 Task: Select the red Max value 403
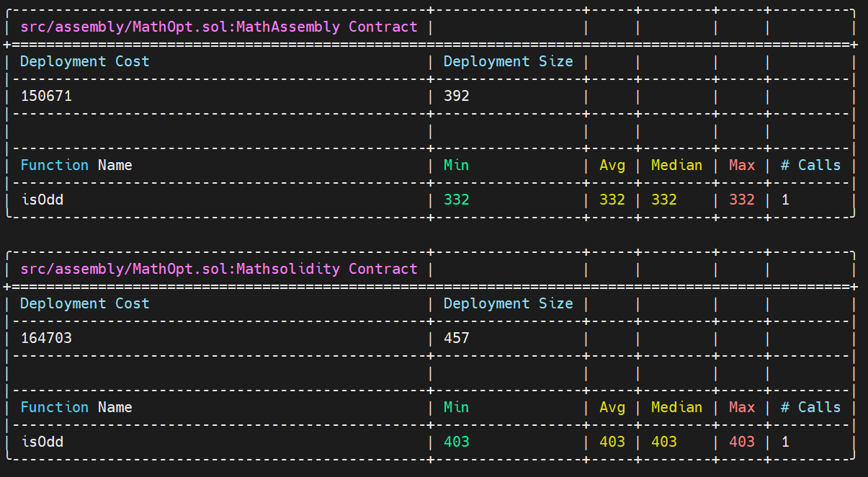point(742,442)
